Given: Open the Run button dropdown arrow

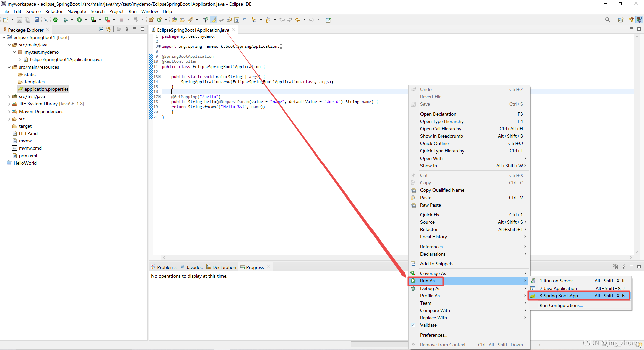Looking at the screenshot, I should tap(86, 20).
